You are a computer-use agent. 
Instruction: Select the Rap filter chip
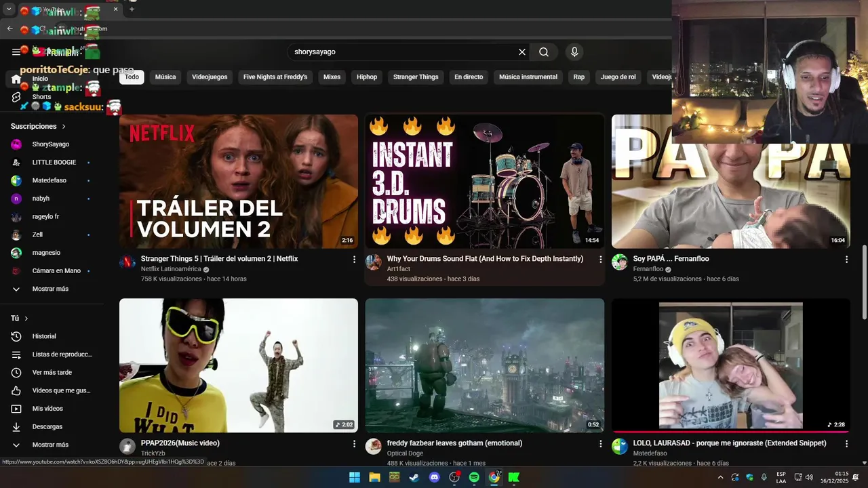pos(579,77)
